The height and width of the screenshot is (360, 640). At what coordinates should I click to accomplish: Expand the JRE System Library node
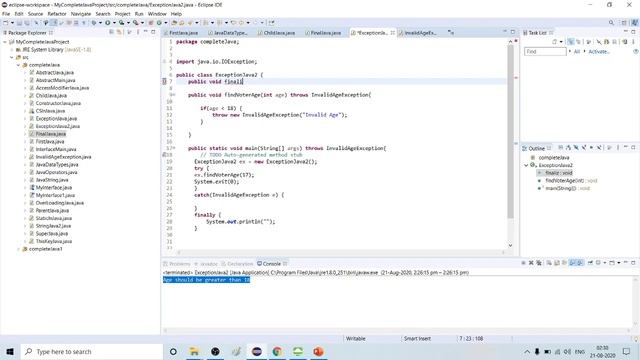(12, 50)
